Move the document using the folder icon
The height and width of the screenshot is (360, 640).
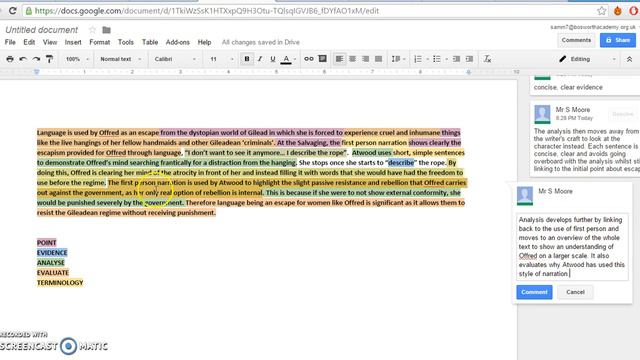[x=107, y=30]
